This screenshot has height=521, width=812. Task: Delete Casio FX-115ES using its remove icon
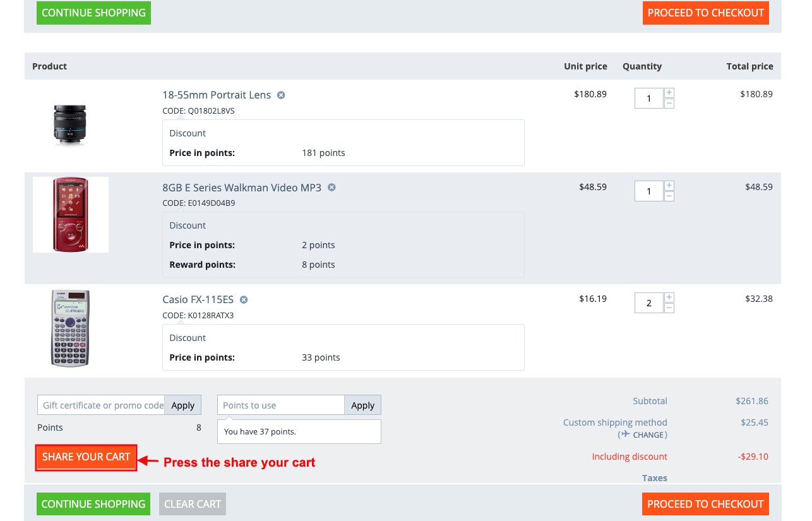[244, 300]
